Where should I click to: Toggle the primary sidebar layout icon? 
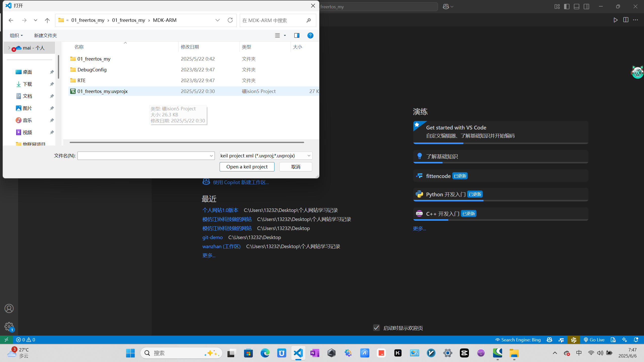tap(567, 7)
